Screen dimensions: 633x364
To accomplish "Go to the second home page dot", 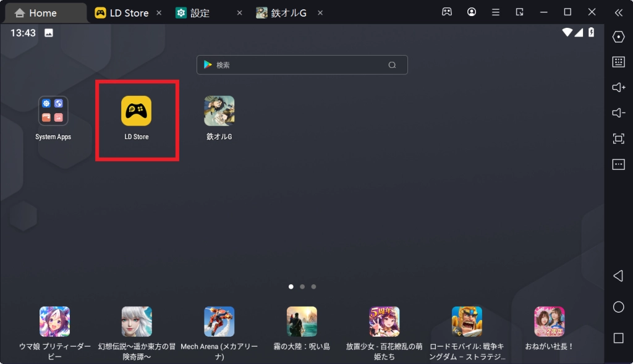I will (302, 287).
